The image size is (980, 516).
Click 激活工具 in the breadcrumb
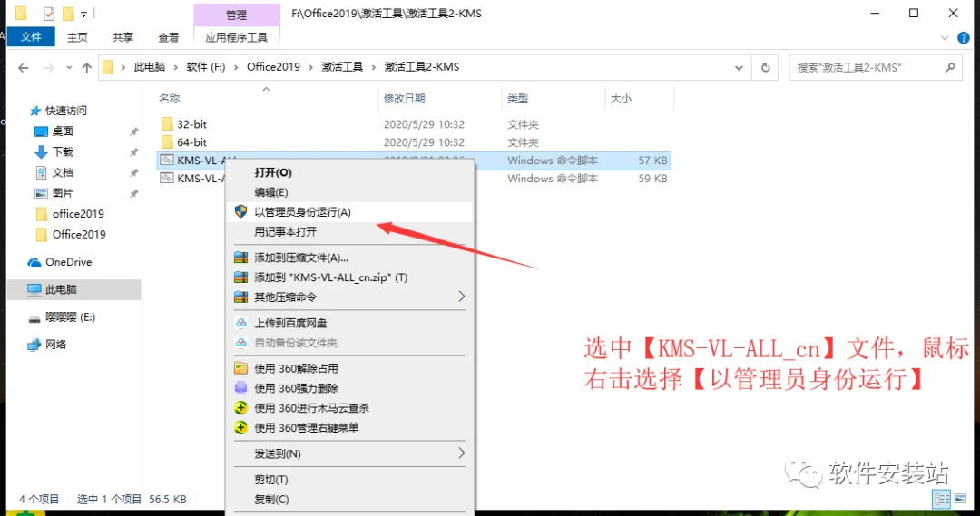tap(342, 67)
